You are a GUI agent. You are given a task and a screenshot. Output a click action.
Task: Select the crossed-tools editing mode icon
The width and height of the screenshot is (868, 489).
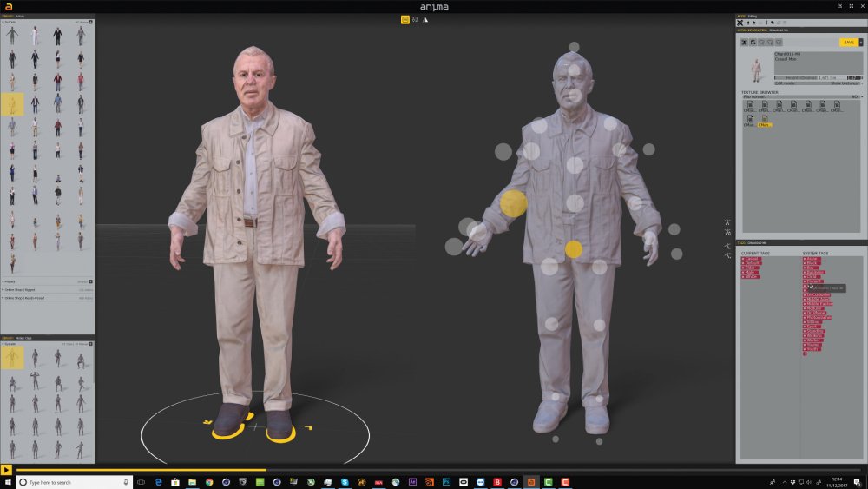(740, 23)
